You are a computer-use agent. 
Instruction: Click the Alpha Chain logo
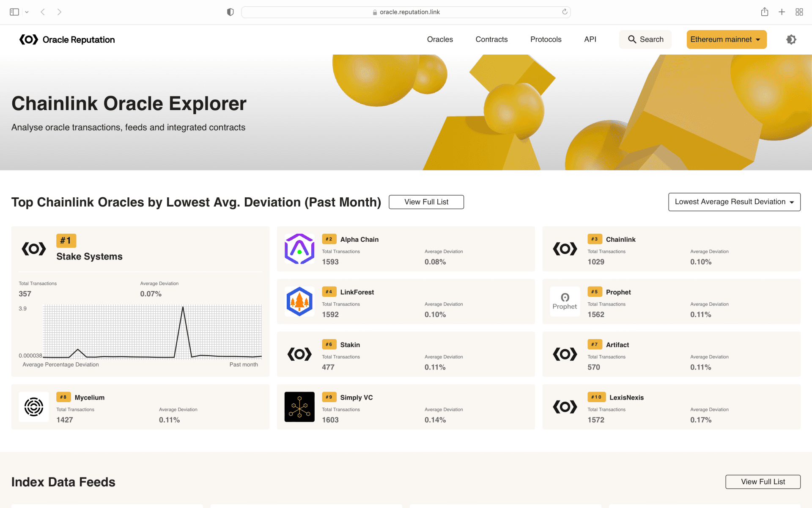pos(299,248)
